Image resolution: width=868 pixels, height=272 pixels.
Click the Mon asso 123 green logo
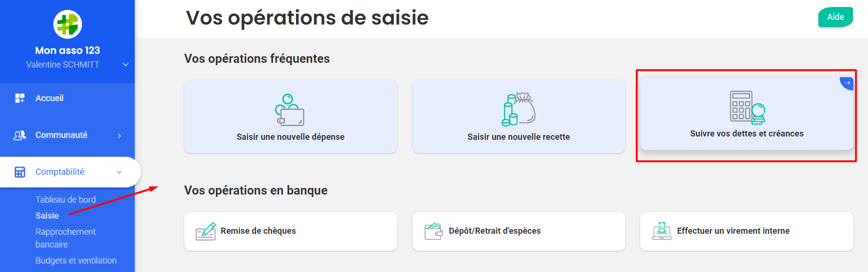tap(67, 24)
